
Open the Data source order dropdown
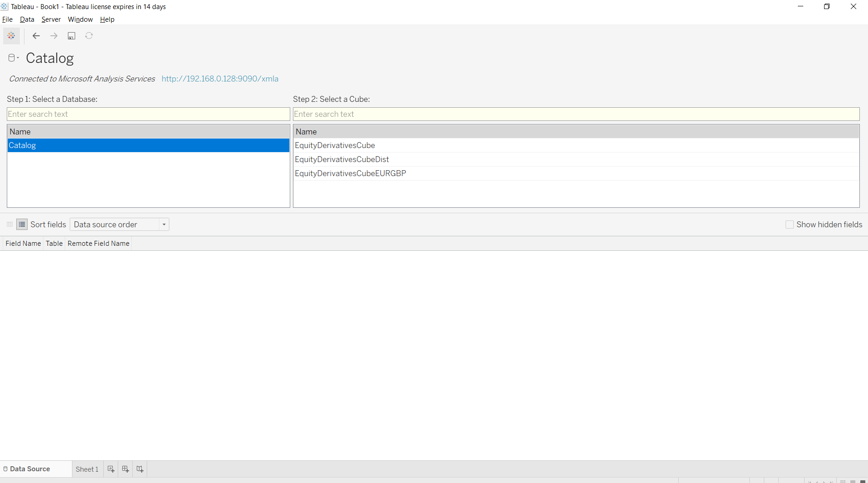click(163, 224)
